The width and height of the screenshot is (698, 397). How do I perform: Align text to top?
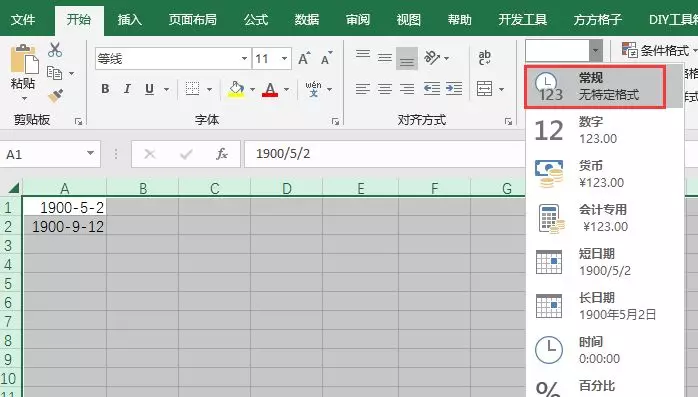coord(363,55)
